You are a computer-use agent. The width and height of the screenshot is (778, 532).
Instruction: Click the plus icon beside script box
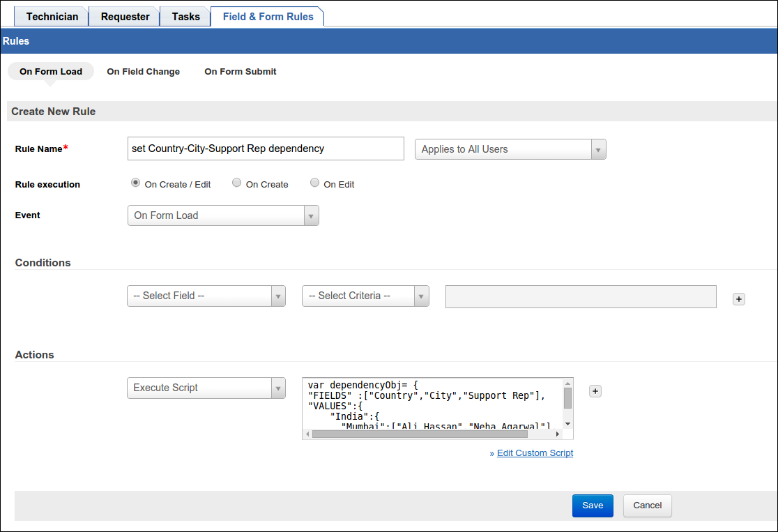coord(595,391)
